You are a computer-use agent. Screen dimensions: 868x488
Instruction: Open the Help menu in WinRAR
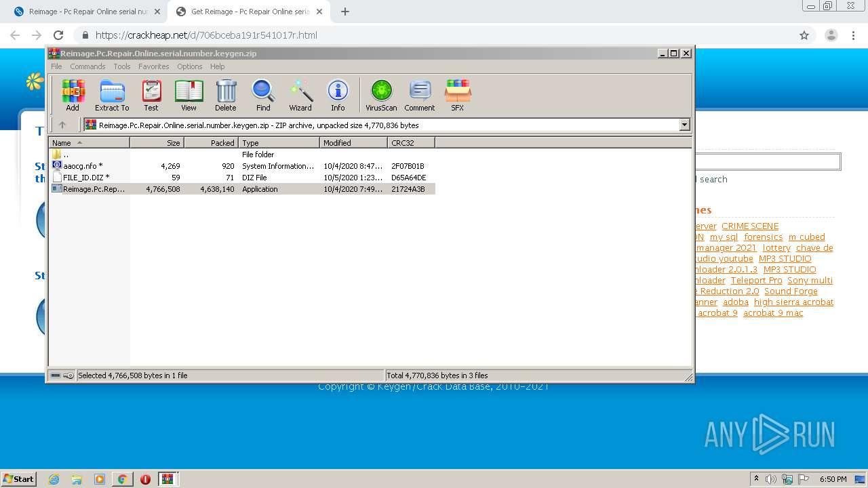tap(217, 66)
